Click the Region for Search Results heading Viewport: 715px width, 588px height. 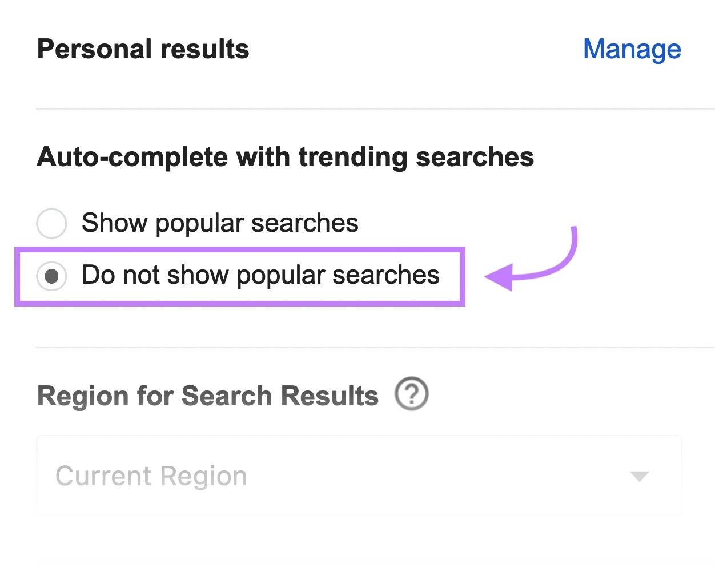point(207,395)
